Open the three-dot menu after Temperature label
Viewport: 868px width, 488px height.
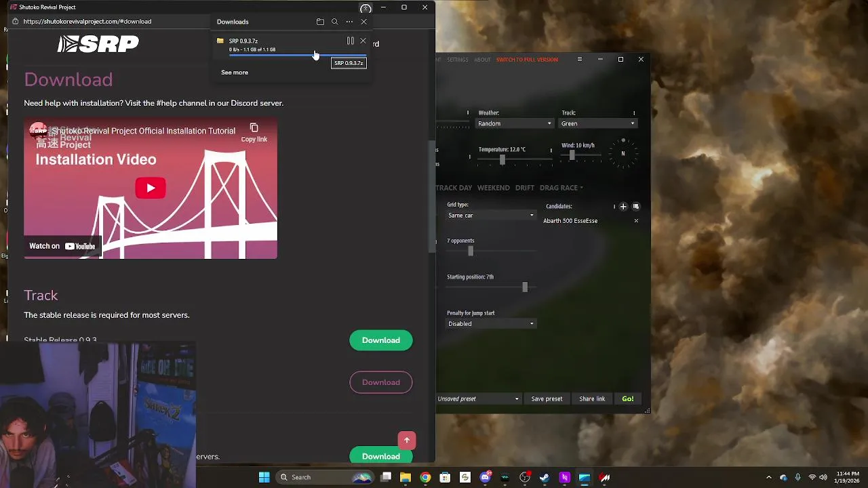click(x=551, y=150)
